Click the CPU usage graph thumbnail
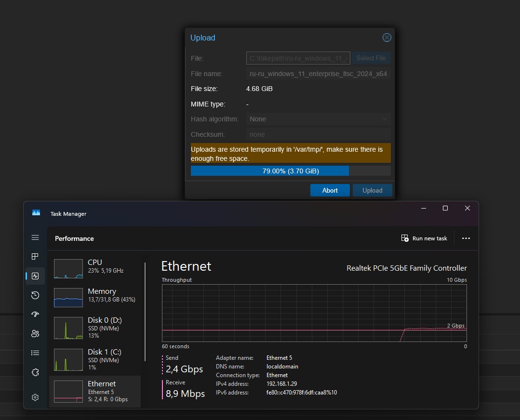The height and width of the screenshot is (420, 520). point(68,268)
